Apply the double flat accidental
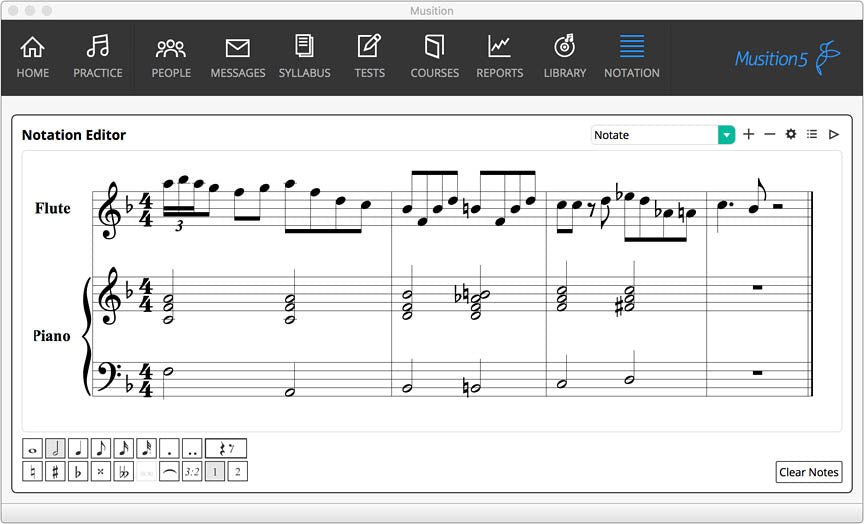Screen dimensions: 864x524 click(x=123, y=472)
